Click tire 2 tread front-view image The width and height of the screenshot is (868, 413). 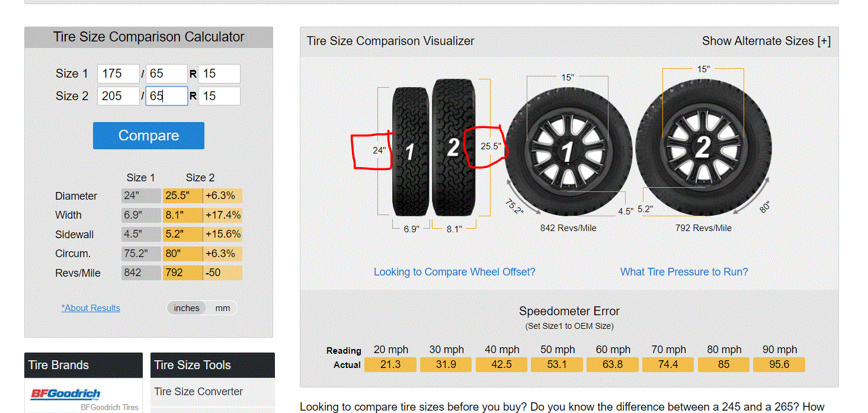click(x=453, y=148)
